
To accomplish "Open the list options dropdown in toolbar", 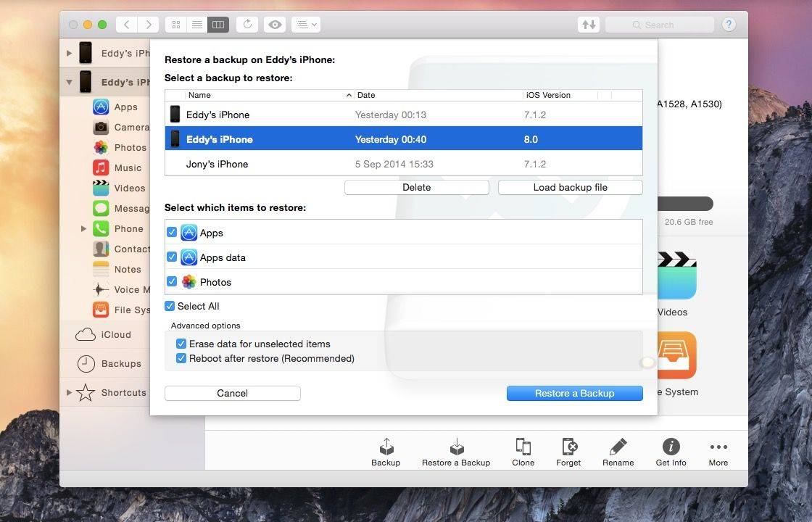I will pyautogui.click(x=305, y=25).
